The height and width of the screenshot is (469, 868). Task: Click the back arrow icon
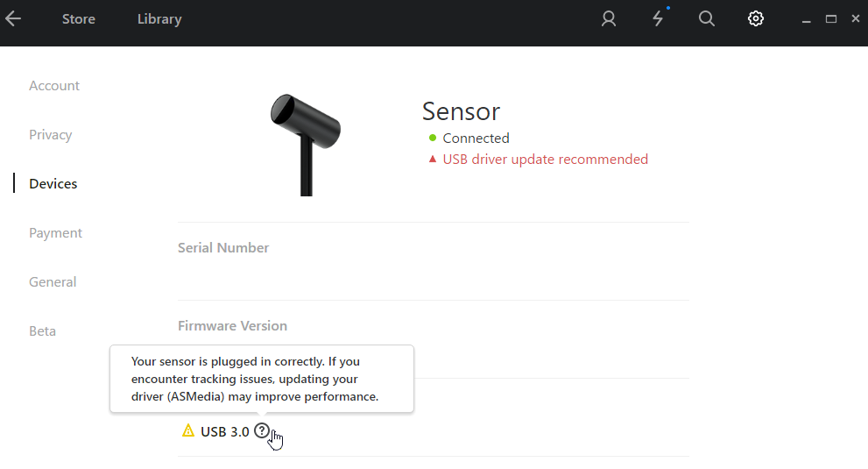pos(13,19)
